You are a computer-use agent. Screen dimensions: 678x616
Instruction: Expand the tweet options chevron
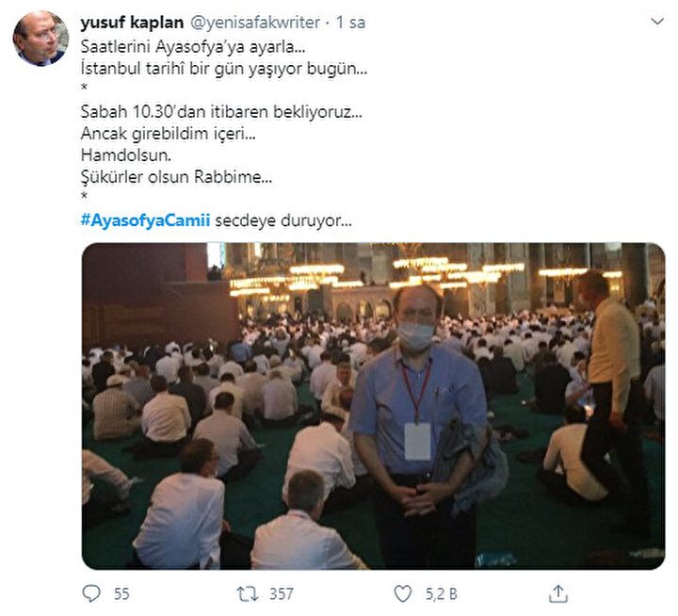pos(657,22)
